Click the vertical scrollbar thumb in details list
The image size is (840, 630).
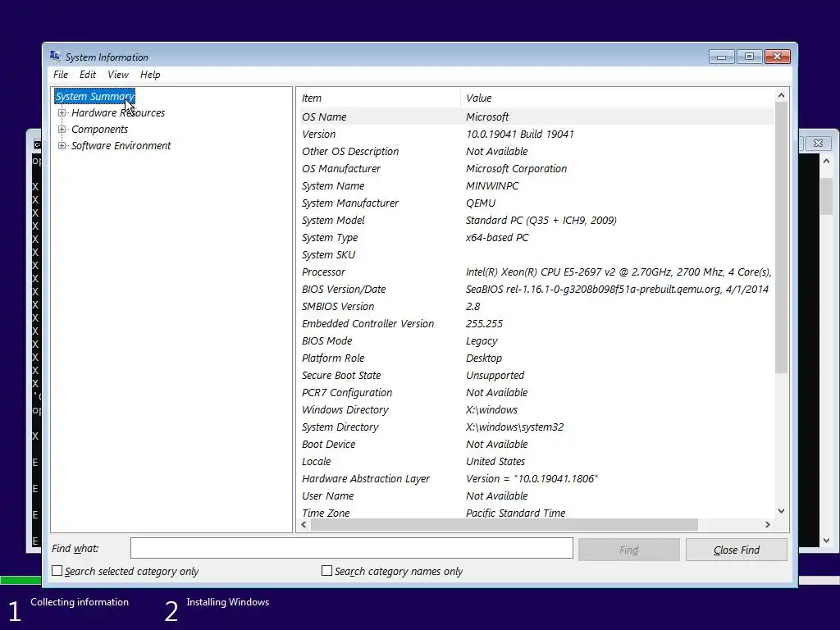[x=781, y=237]
